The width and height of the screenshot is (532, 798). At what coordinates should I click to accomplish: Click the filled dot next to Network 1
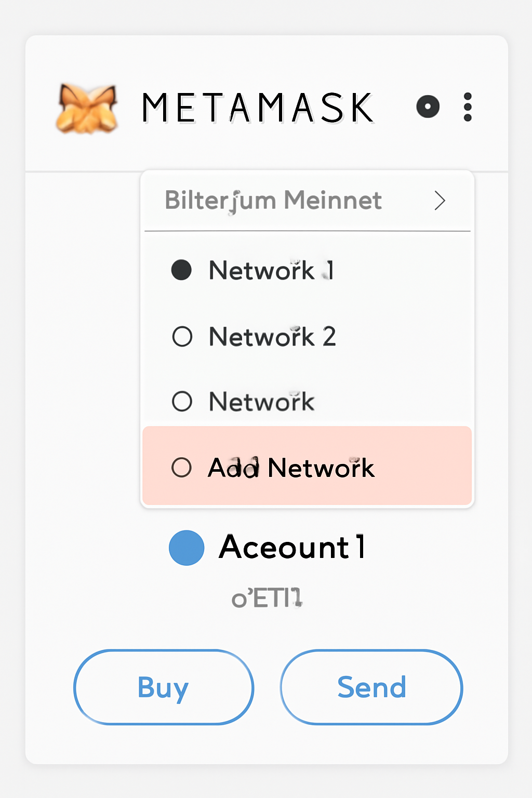tap(181, 270)
